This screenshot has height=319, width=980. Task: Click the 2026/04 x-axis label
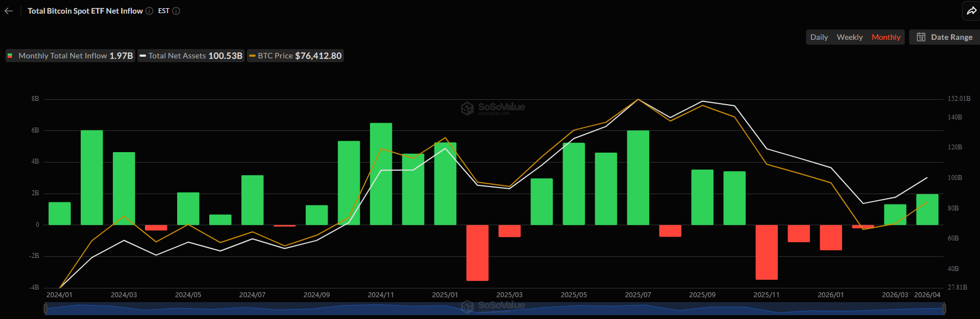click(x=927, y=295)
